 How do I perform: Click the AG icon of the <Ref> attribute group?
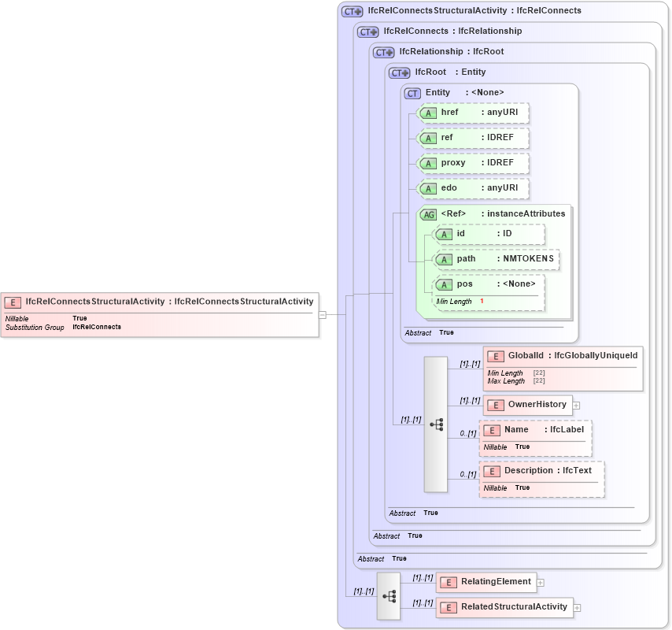click(429, 213)
